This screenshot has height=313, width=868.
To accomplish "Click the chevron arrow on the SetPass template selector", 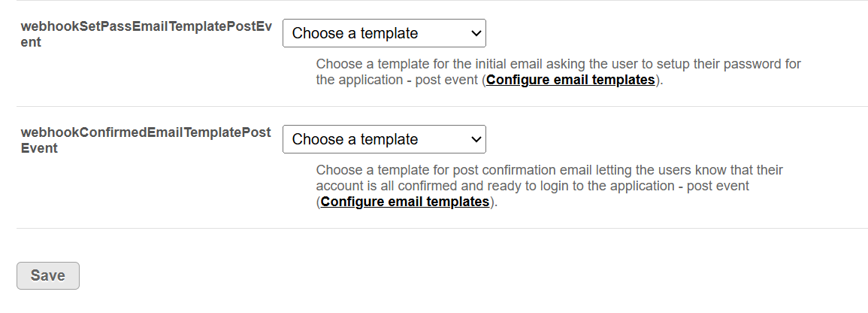I will tap(475, 33).
